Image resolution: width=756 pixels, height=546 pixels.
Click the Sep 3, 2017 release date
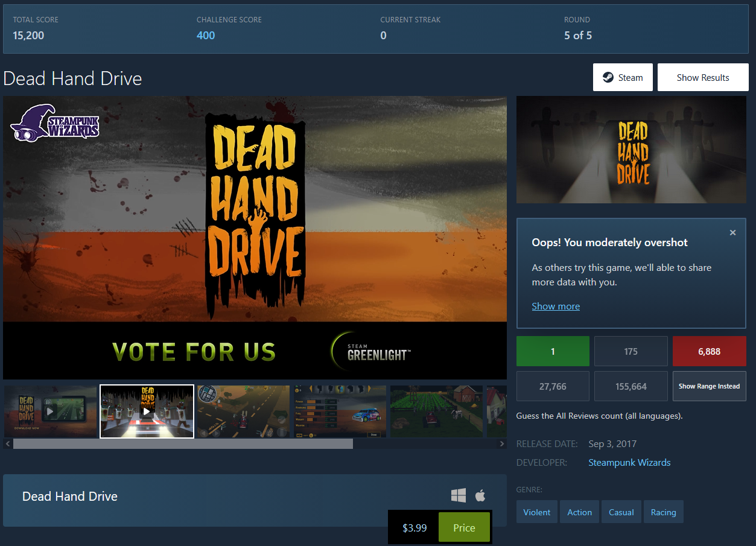click(x=612, y=443)
